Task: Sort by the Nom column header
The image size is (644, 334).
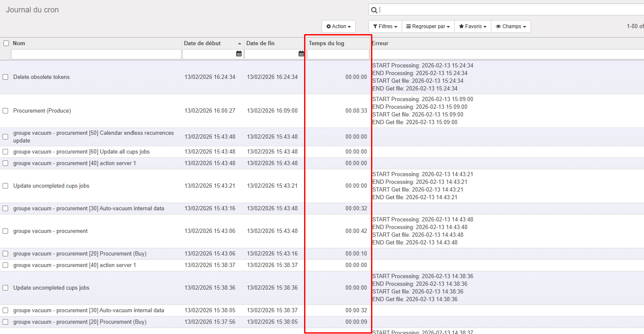Action: tap(19, 43)
